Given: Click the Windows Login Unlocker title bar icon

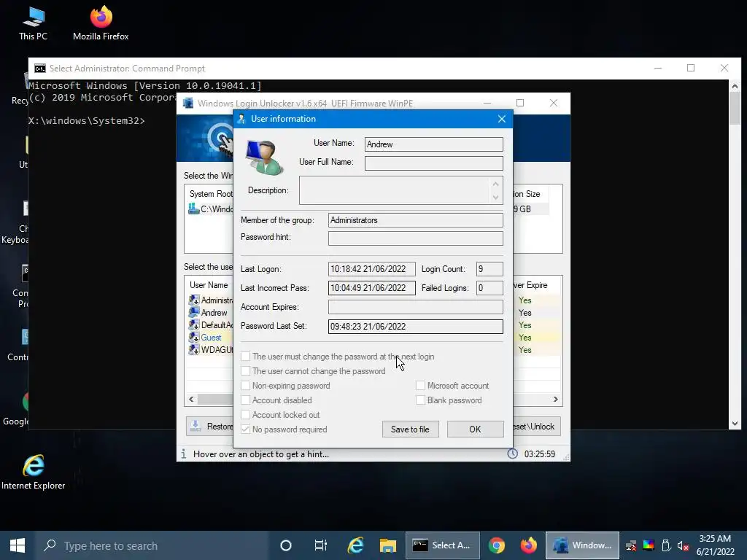Looking at the screenshot, I should 188,104.
